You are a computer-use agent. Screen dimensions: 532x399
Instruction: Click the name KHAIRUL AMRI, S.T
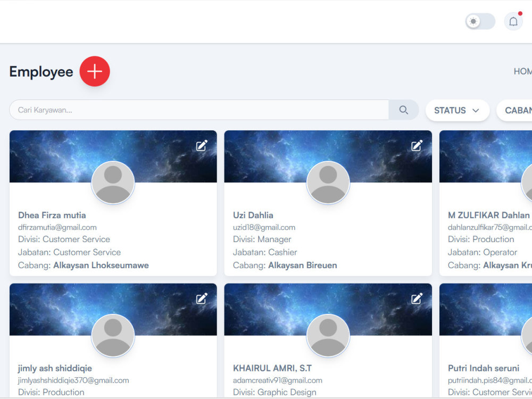pyautogui.click(x=272, y=368)
